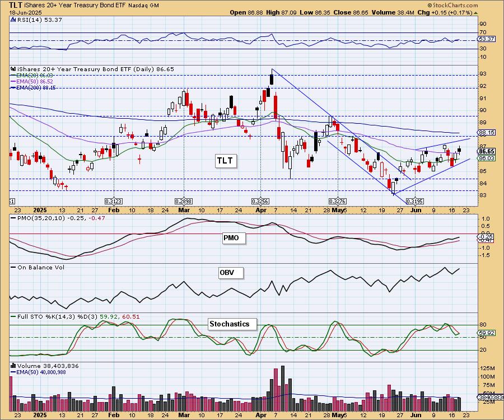This screenshot has height=420, width=504.
Task: Click the TLT ticker symbol in header
Action: [x=16, y=5]
